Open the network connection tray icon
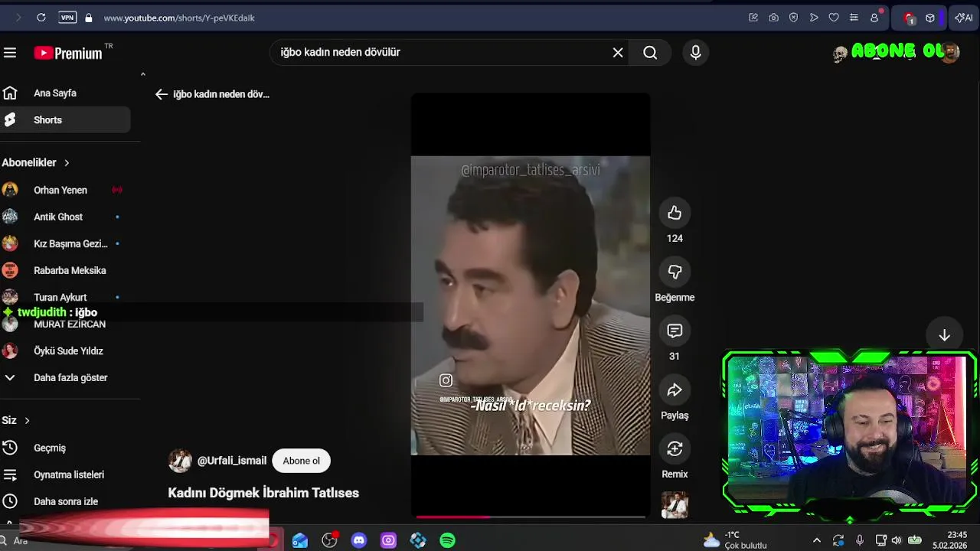980x551 pixels. click(x=880, y=541)
